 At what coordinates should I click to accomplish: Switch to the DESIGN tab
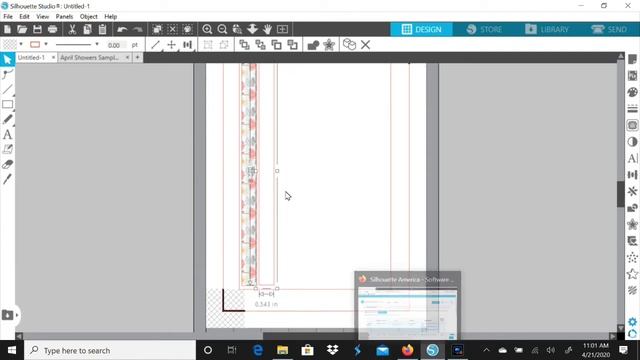tap(422, 29)
